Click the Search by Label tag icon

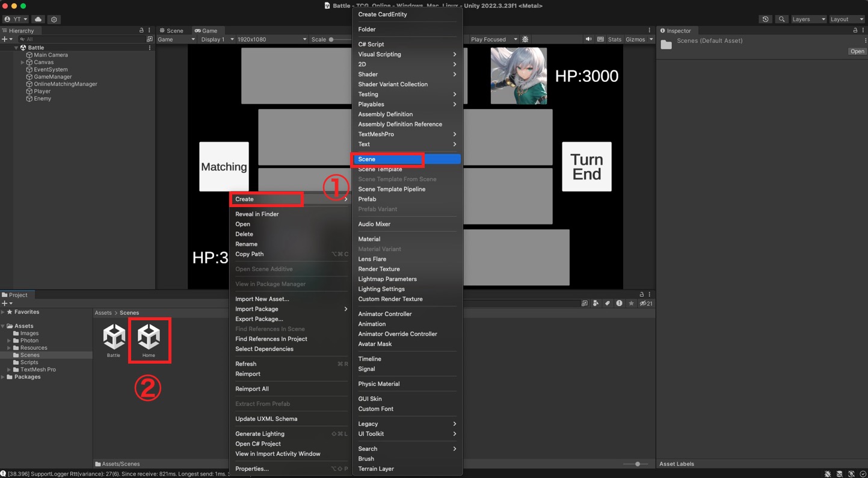607,303
